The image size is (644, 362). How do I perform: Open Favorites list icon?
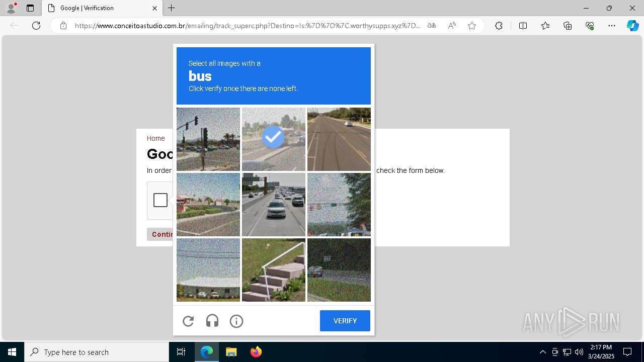[545, 26]
